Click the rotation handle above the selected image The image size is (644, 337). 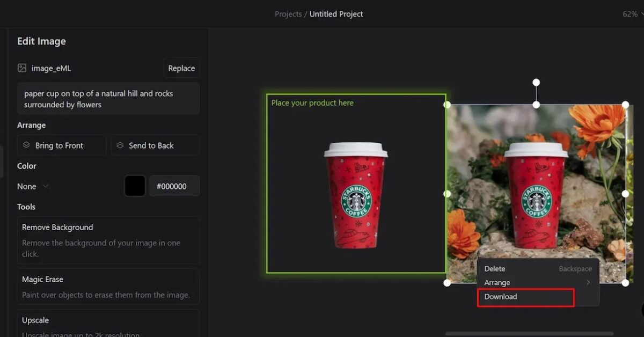[x=536, y=83]
